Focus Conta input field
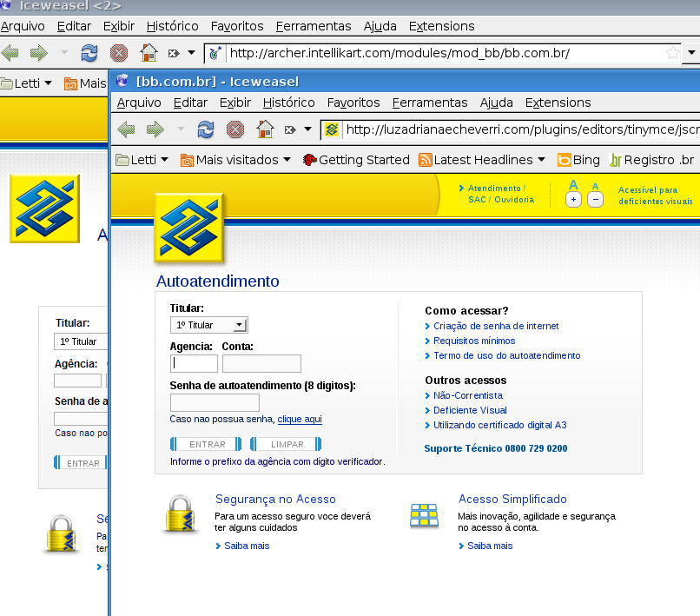This screenshot has width=700, height=616. tap(261, 364)
